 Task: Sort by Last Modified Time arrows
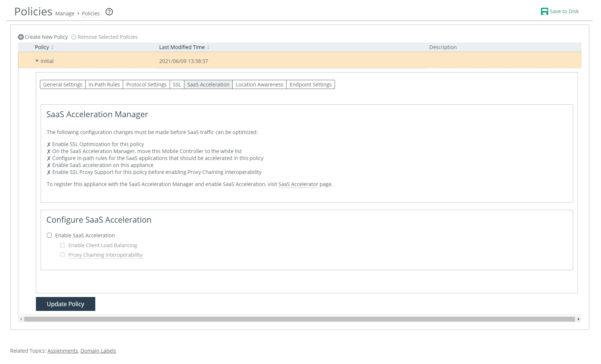208,47
